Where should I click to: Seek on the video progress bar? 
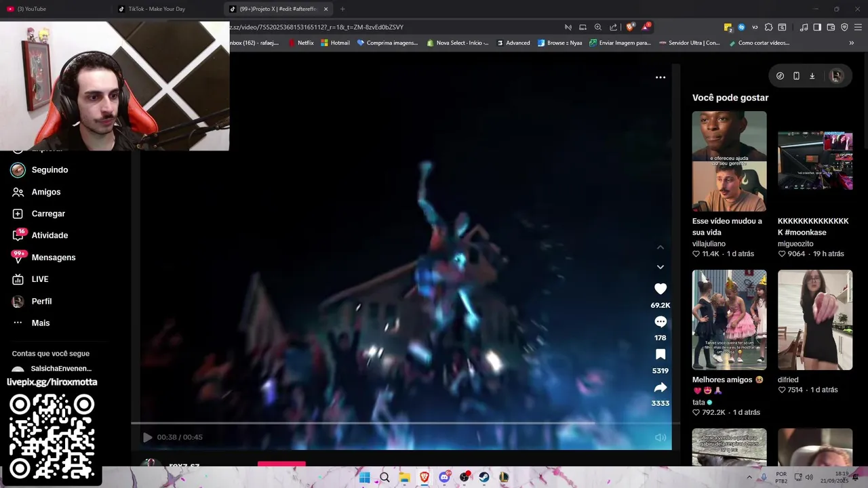tap(405, 423)
